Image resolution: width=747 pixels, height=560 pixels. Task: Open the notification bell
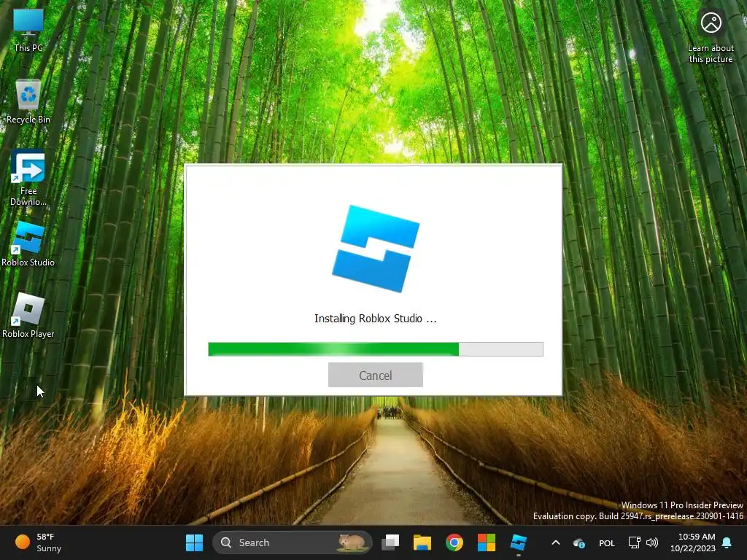pos(727,542)
